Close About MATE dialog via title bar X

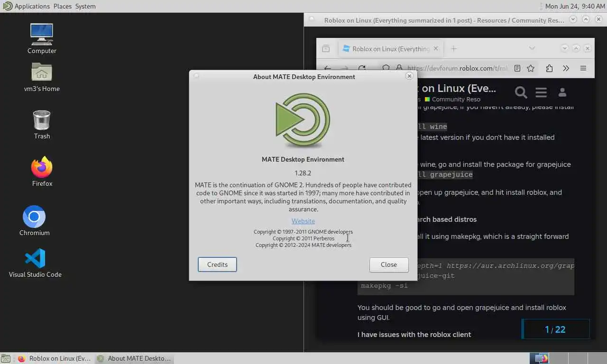(x=410, y=76)
